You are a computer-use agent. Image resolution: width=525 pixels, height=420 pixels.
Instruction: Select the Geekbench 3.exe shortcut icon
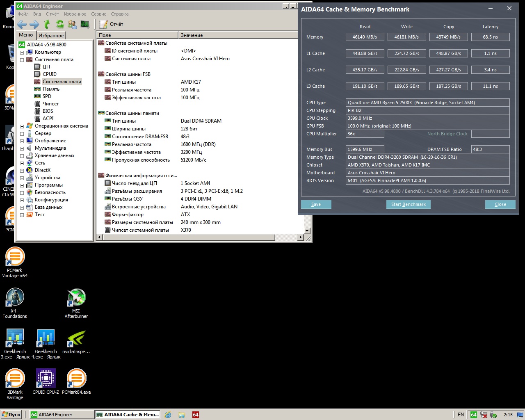click(15, 344)
